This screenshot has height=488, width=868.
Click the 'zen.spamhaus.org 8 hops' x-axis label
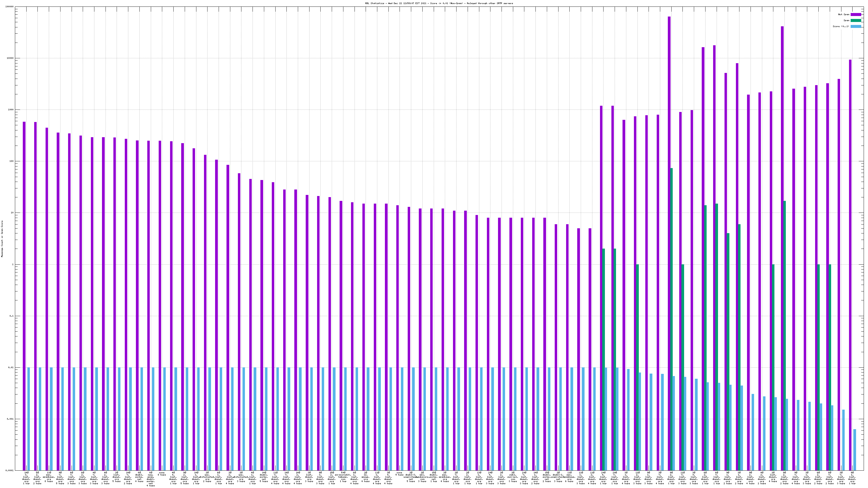tap(49, 477)
